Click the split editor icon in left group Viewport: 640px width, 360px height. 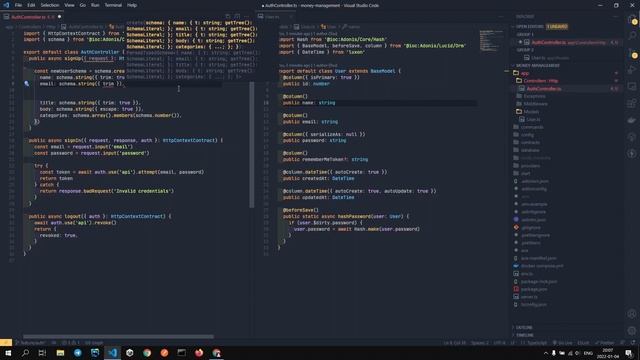point(237,17)
